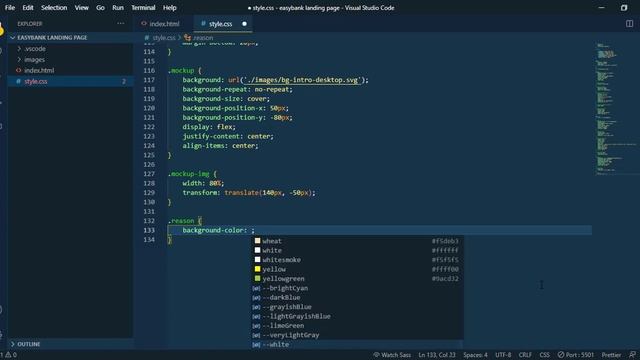Click CSS language mode in status bar

pyautogui.click(x=544, y=355)
